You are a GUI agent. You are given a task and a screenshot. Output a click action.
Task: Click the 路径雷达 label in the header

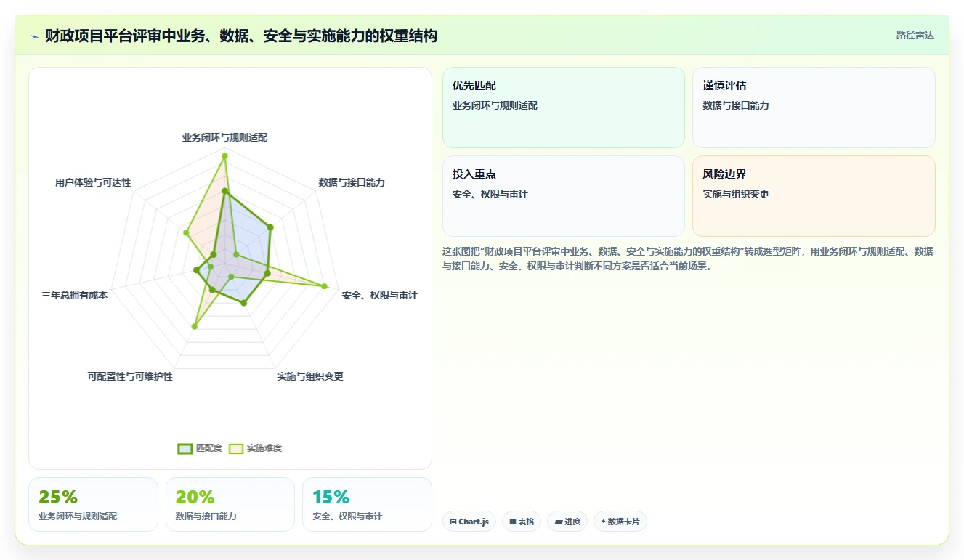tap(915, 35)
